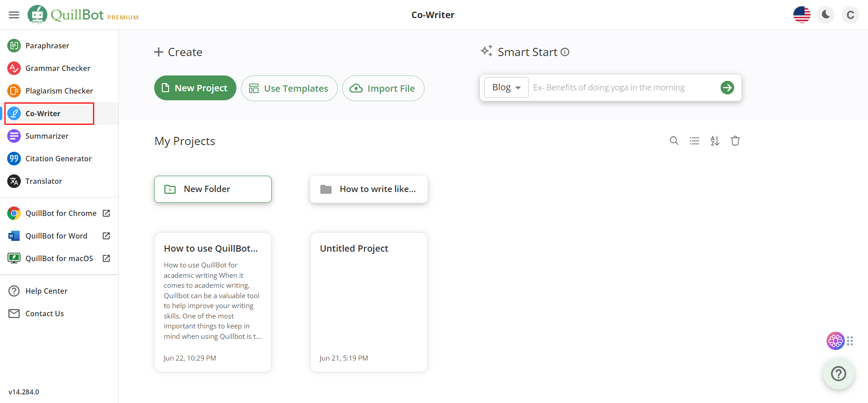868x403 pixels.
Task: Open Paraphraser from sidebar
Action: tap(59, 46)
